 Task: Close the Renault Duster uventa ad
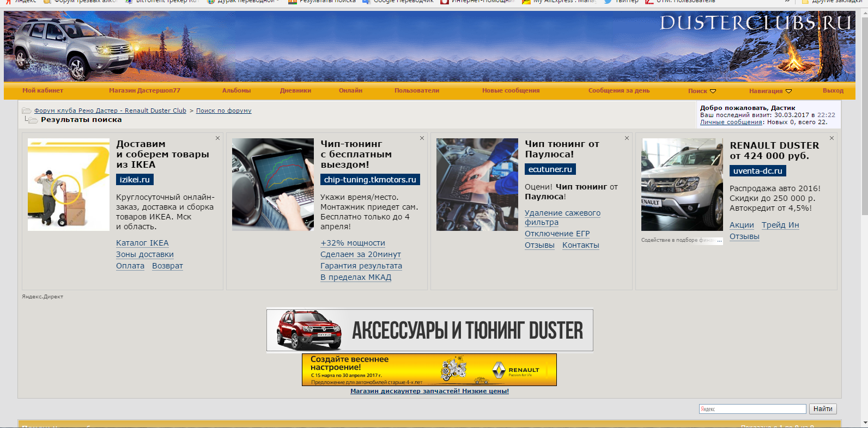point(831,138)
